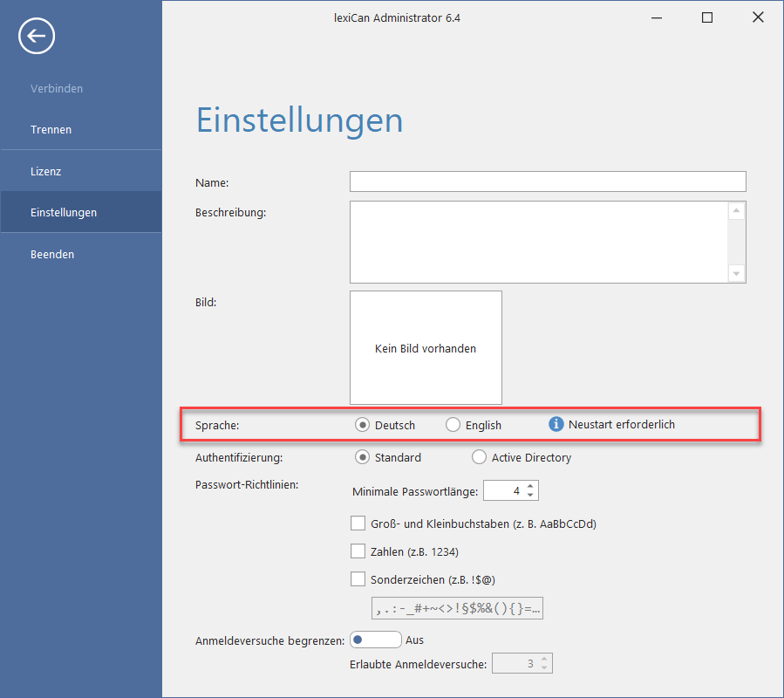
Task: Maximize the lexiCan Administrator window
Action: coord(707,17)
